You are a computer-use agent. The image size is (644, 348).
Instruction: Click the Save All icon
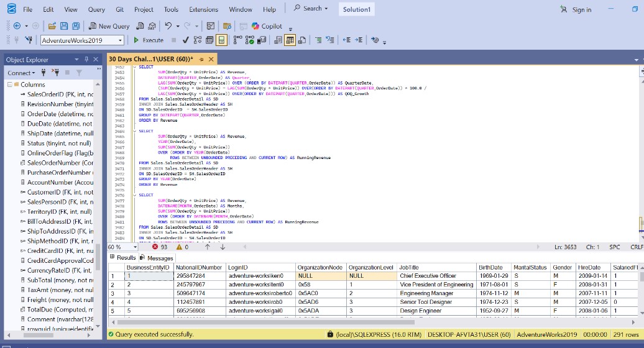pos(75,26)
